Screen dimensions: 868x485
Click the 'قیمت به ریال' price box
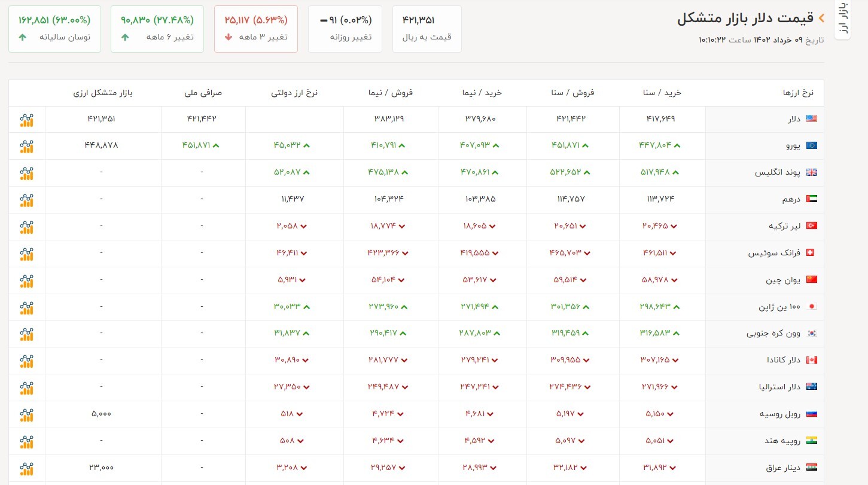[x=427, y=29]
